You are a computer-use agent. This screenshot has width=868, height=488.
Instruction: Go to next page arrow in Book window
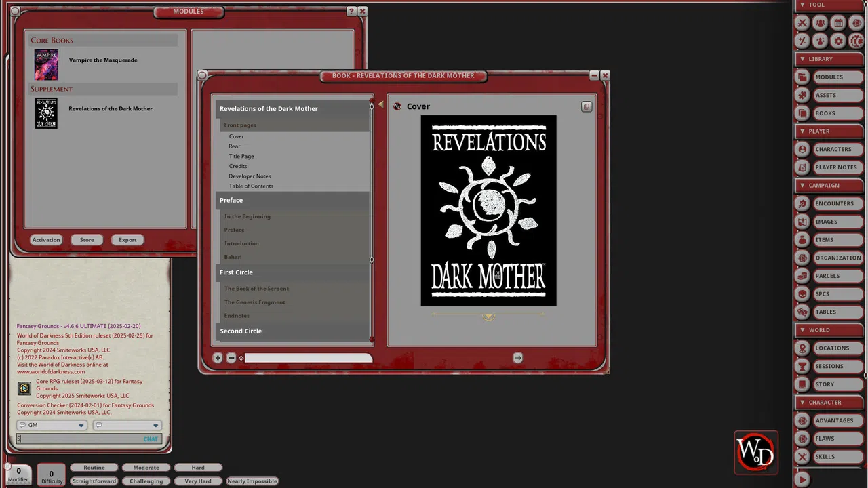tap(517, 358)
